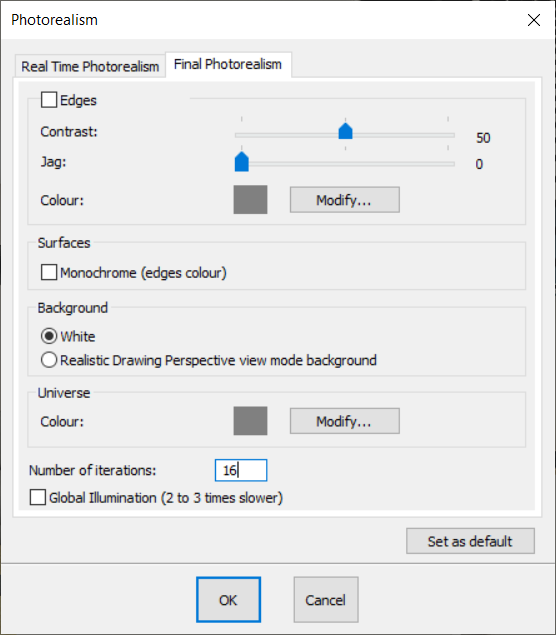
Task: Enable the Edges checkbox
Action: click(x=49, y=100)
